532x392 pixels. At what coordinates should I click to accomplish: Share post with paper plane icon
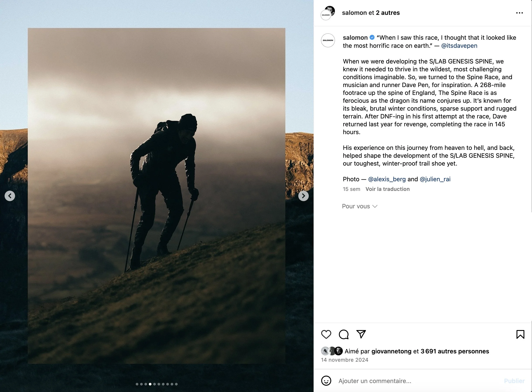[x=361, y=334]
